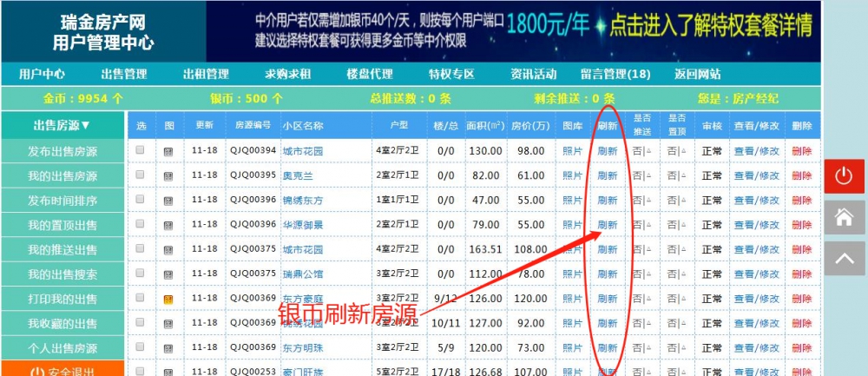This screenshot has height=376, width=868.
Task: Collapse the 出售房源 sidebar section
Action: (62, 125)
